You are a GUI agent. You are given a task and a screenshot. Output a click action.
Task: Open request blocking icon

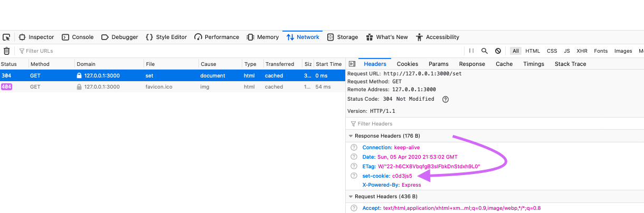pos(498,51)
